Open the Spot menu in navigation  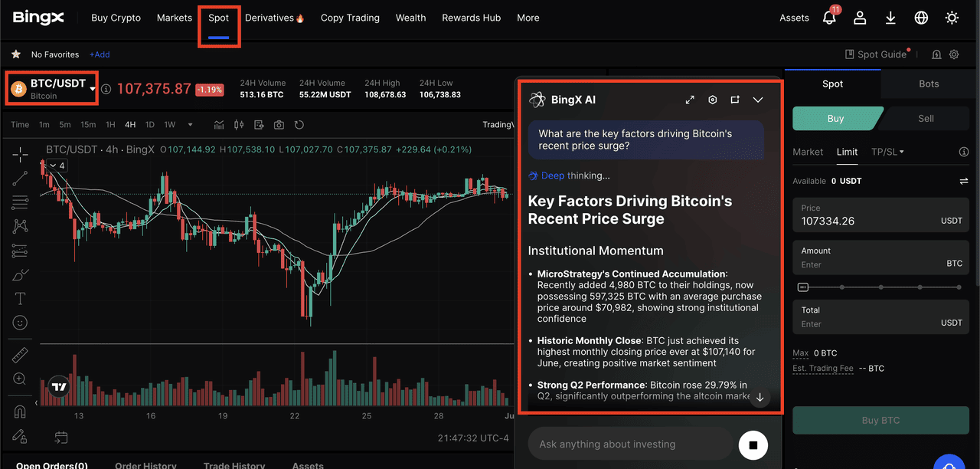click(219, 18)
